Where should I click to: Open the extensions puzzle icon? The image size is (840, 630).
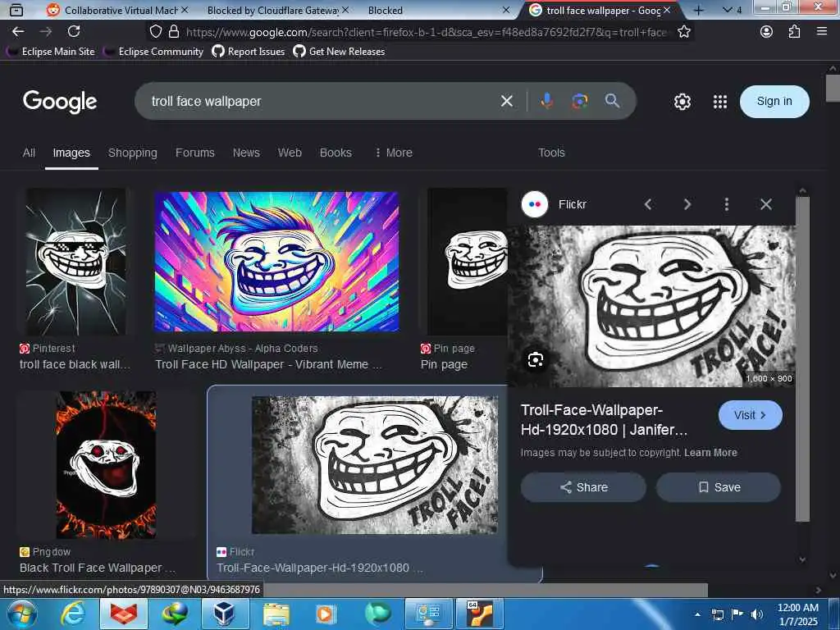point(794,32)
